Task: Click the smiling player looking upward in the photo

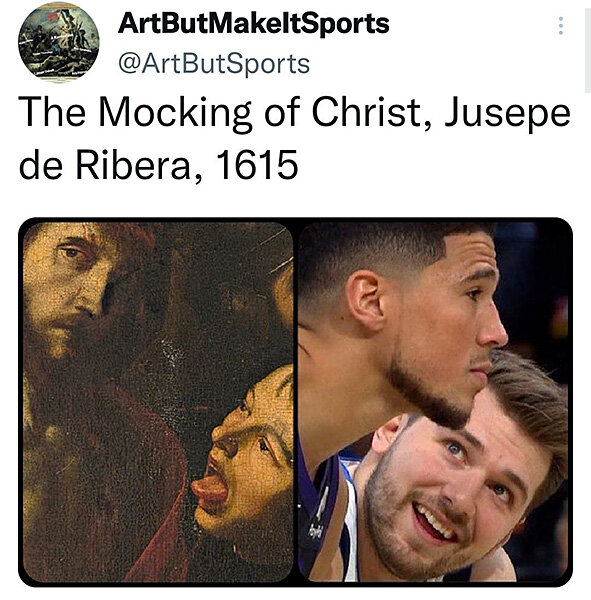Action: click(x=459, y=482)
